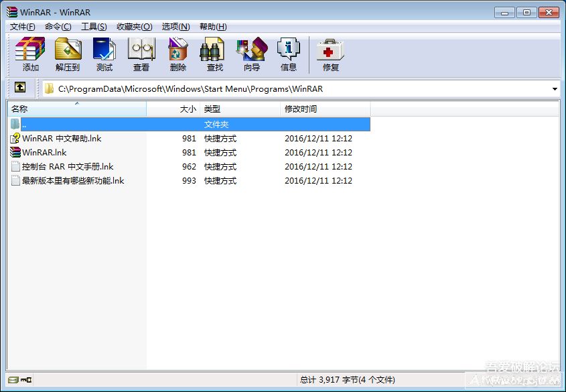Click the 解压到 (Extract to) toolbar icon
Viewport: 566px width, 392px height.
(68, 49)
